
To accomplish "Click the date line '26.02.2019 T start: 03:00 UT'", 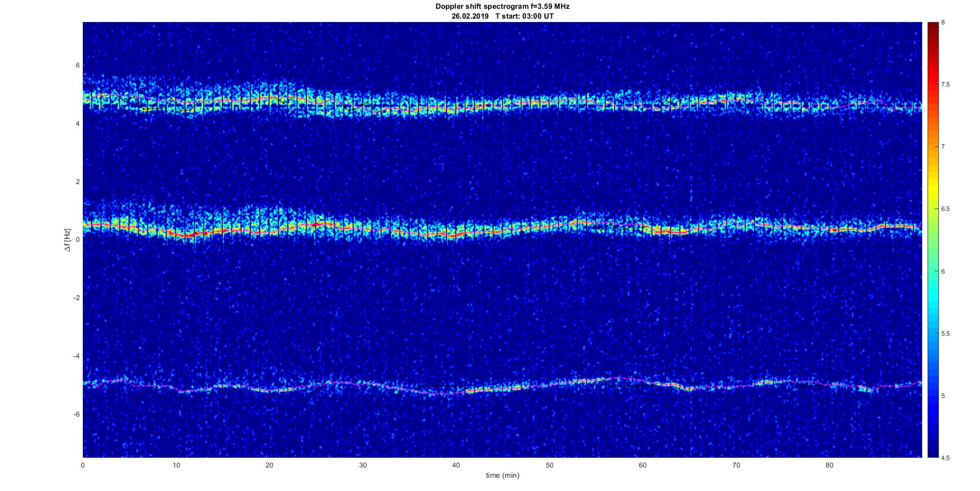I will coord(502,16).
